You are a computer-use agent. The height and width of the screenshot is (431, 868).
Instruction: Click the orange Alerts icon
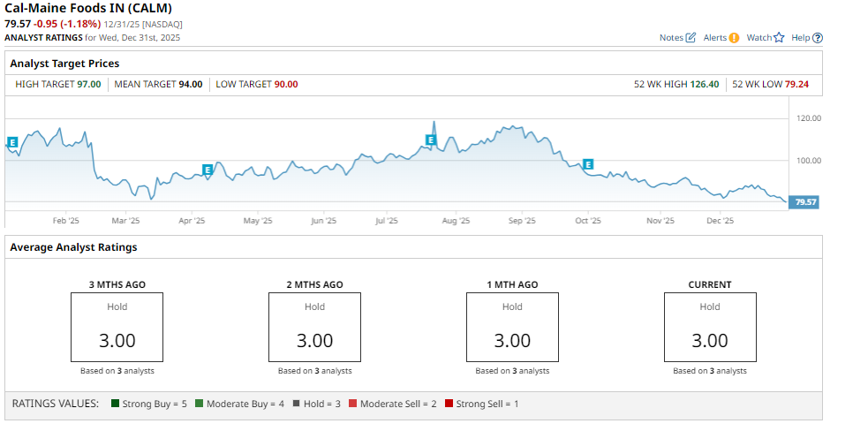click(x=734, y=38)
